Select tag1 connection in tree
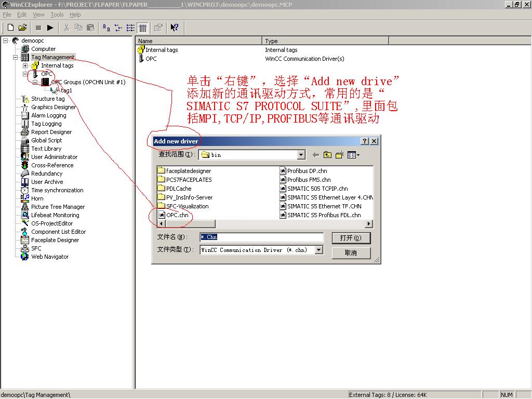Viewport: 532px width, 399px height. pos(66,90)
